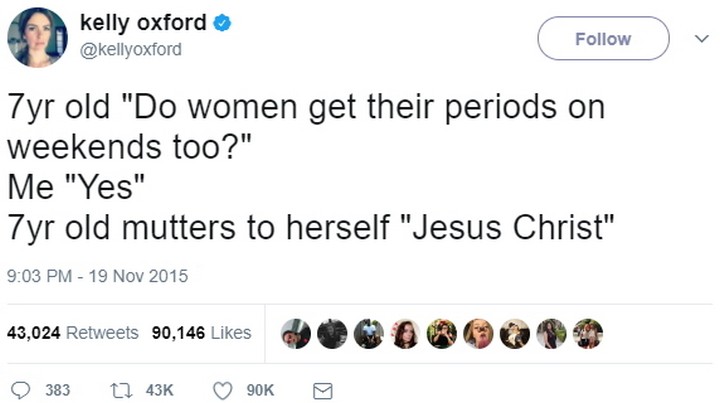The height and width of the screenshot is (403, 720).
Task: Click the 383 reply count
Action: (x=58, y=389)
